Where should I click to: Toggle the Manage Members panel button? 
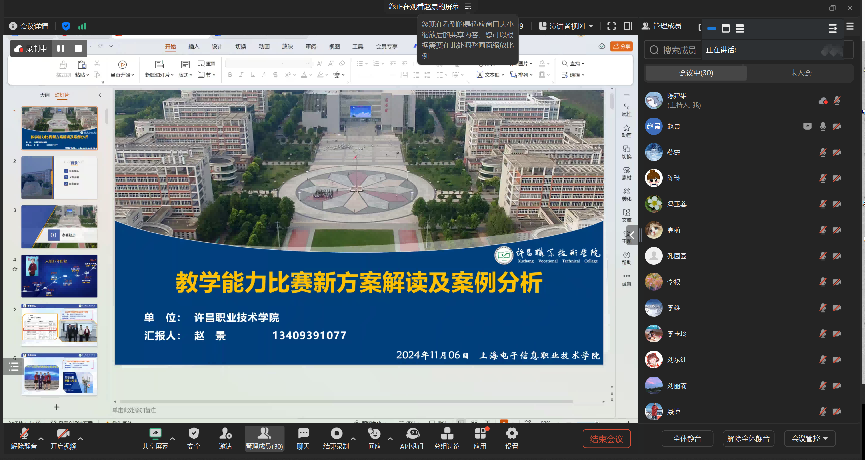tap(264, 437)
